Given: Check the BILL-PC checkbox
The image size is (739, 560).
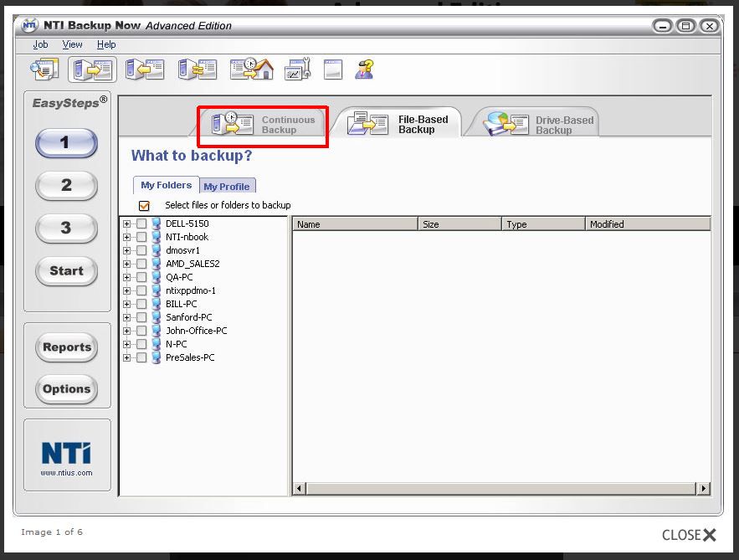Looking at the screenshot, I should point(141,304).
